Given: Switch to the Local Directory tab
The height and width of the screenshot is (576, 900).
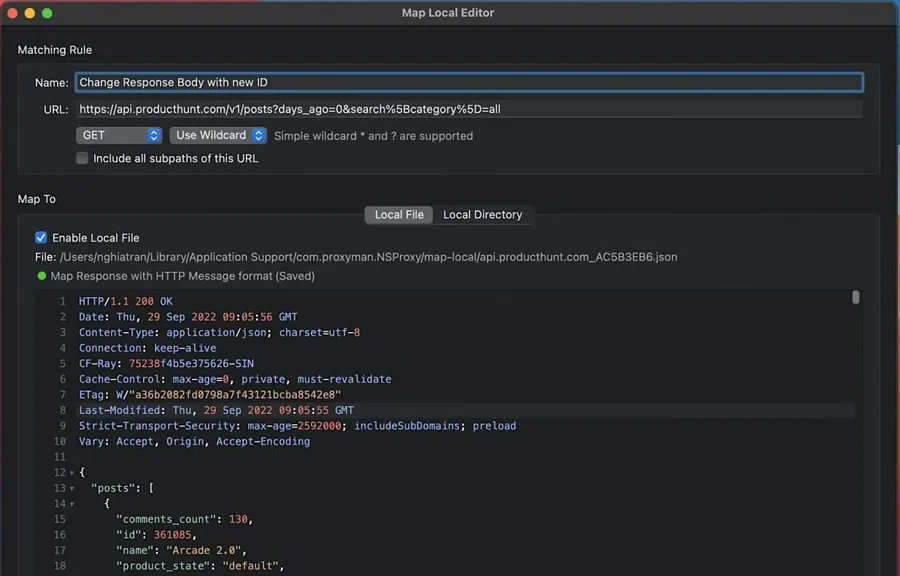Looking at the screenshot, I should (x=482, y=215).
